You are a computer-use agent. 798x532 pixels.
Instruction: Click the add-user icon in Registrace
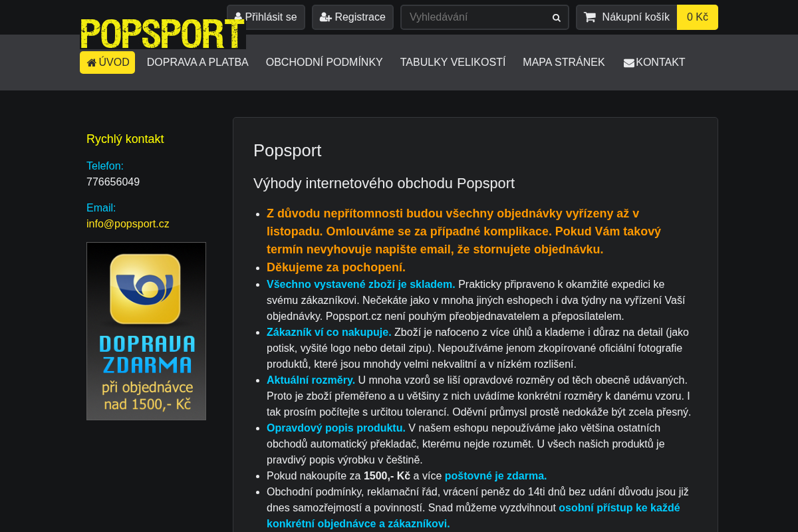click(326, 17)
